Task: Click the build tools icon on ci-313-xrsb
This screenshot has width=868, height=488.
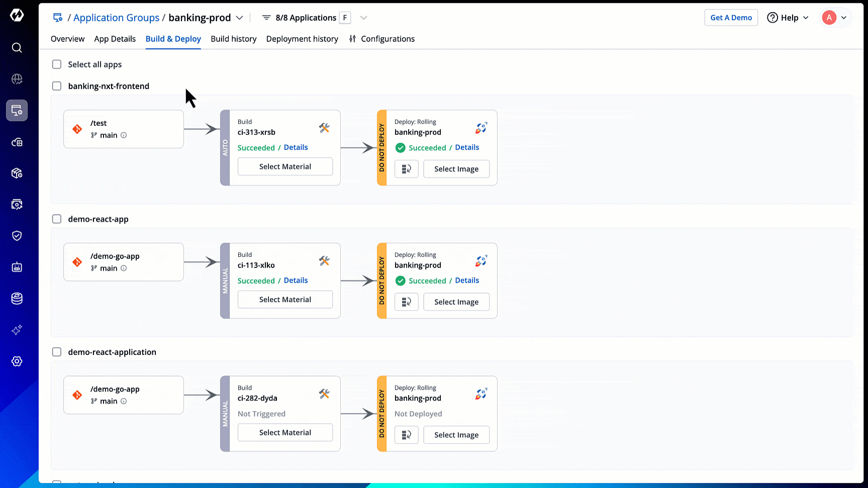Action: point(324,128)
